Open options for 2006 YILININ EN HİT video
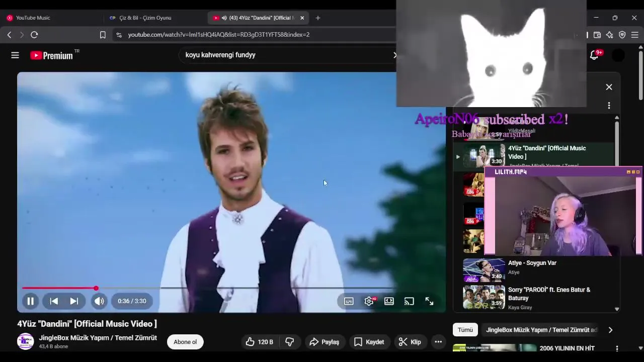This screenshot has height=362, width=644. click(x=617, y=348)
